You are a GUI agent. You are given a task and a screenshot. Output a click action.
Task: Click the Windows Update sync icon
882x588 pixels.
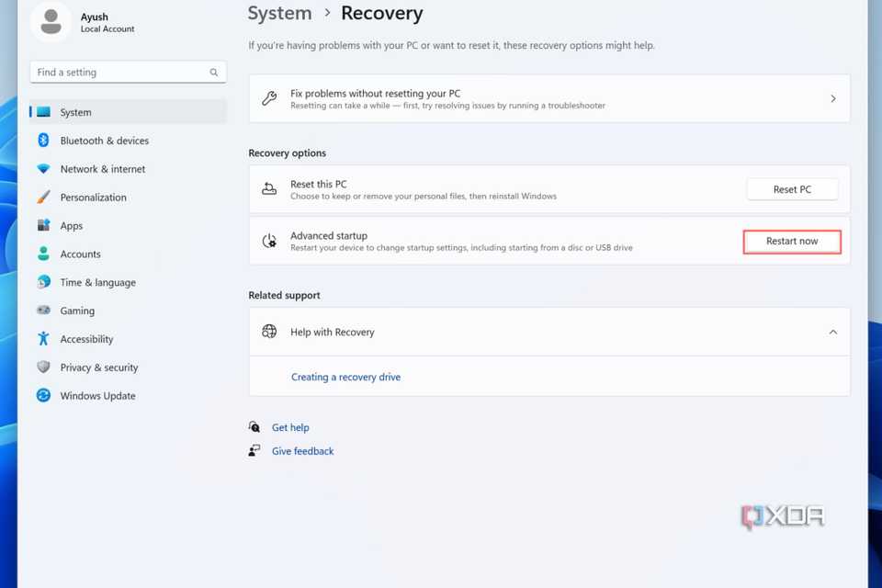(43, 395)
